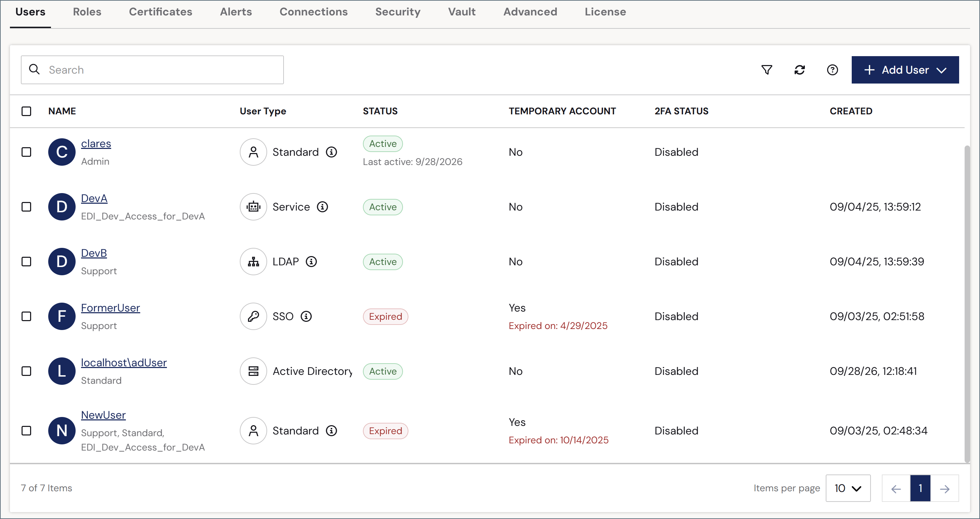Refresh the users list

[x=799, y=70]
